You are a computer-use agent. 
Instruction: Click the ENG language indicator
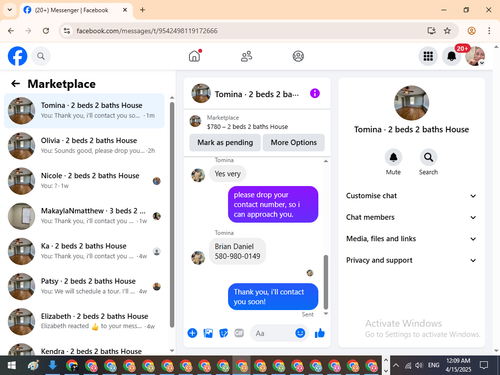tap(434, 365)
